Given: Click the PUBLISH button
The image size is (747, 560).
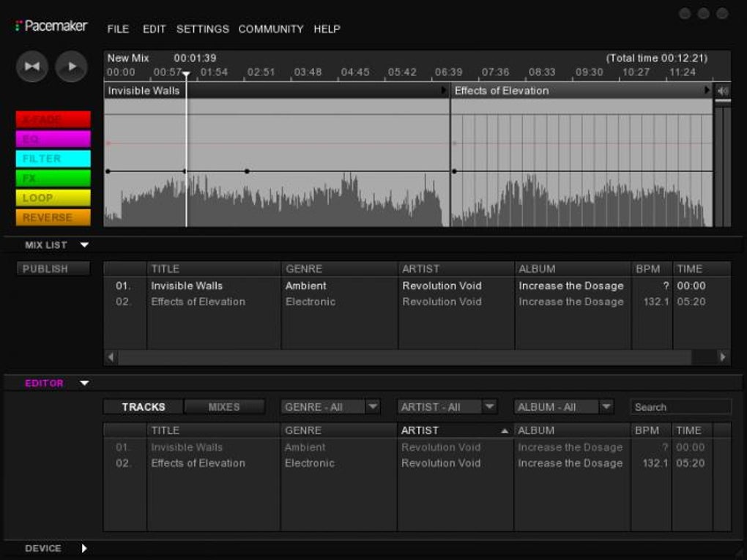Looking at the screenshot, I should click(x=53, y=269).
